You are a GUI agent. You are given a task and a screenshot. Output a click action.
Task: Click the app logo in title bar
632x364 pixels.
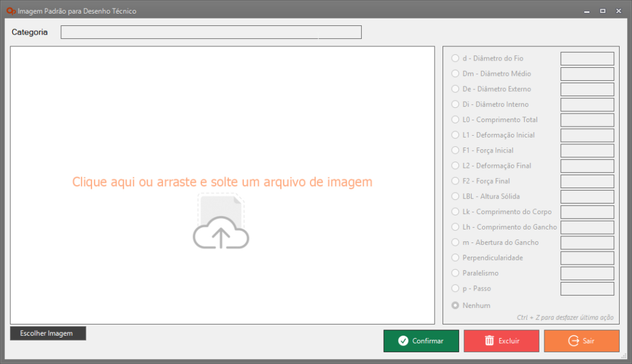click(x=10, y=10)
